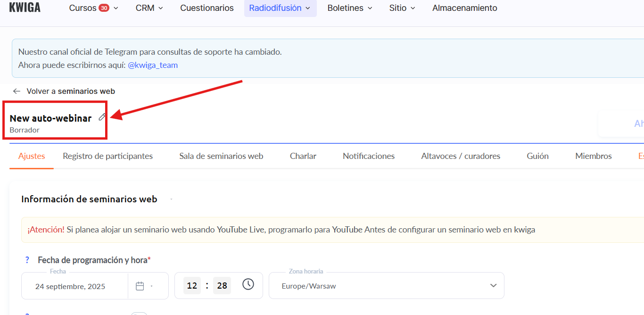Go to Almacenamiento in the top menu
644x315 pixels.
click(x=464, y=8)
